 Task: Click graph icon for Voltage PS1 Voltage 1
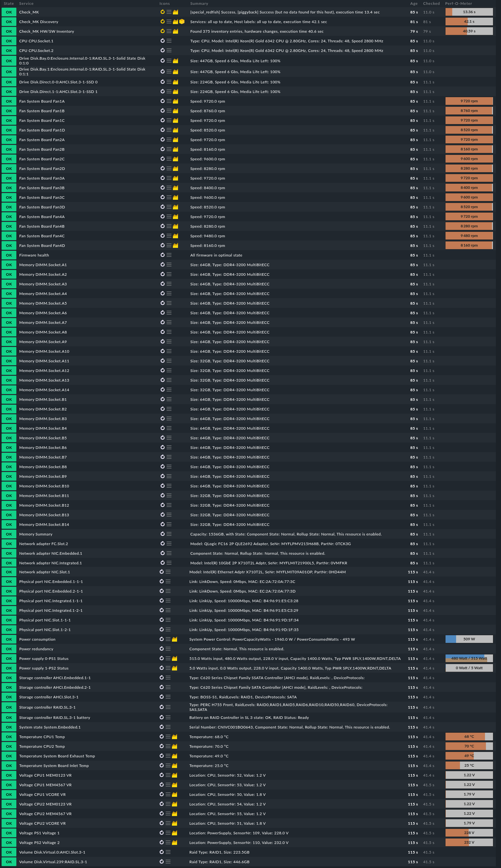pos(174,833)
